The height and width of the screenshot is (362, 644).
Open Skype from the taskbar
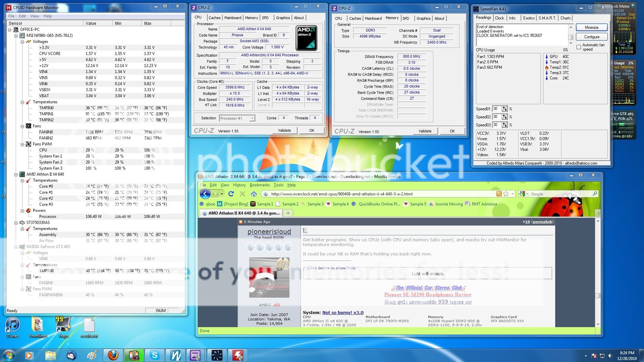(155, 355)
